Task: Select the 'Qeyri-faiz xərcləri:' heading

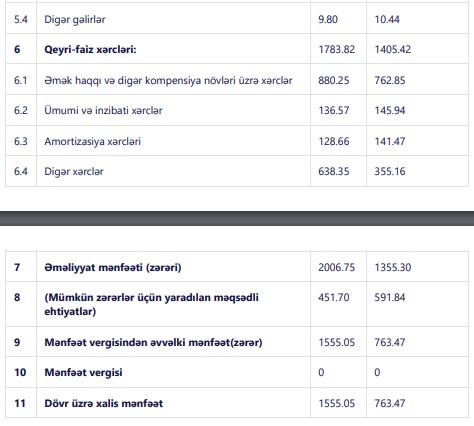Action: pyautogui.click(x=90, y=50)
